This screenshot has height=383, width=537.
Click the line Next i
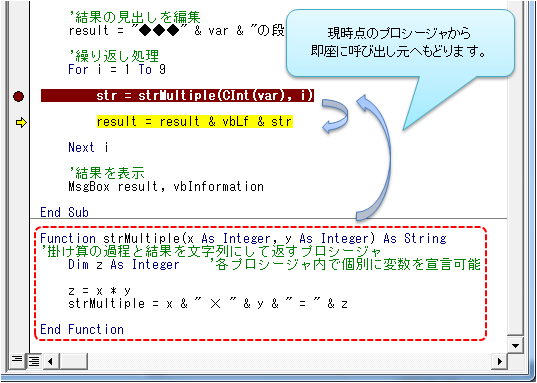click(x=88, y=147)
